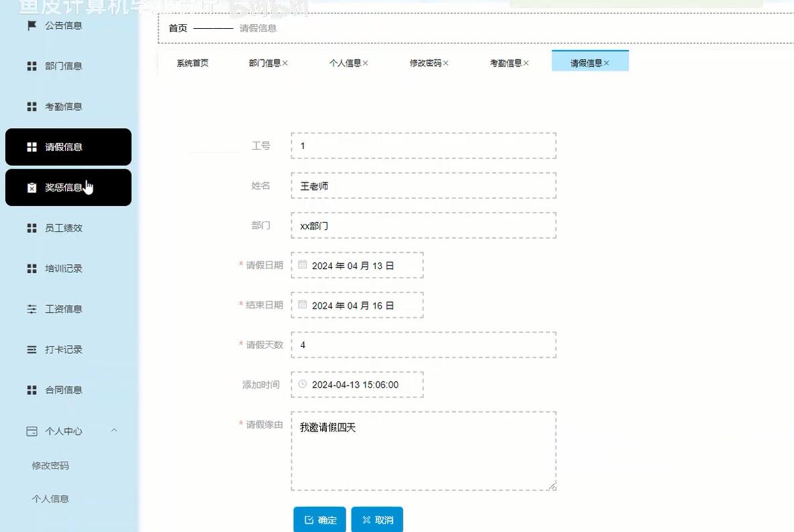Open the 结束日期 date picker

click(356, 305)
